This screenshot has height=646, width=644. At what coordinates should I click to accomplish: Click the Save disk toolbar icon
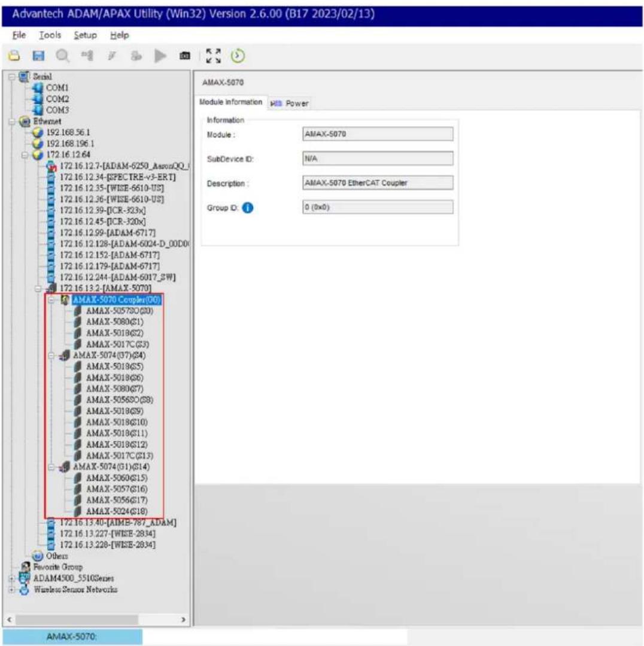(x=38, y=56)
